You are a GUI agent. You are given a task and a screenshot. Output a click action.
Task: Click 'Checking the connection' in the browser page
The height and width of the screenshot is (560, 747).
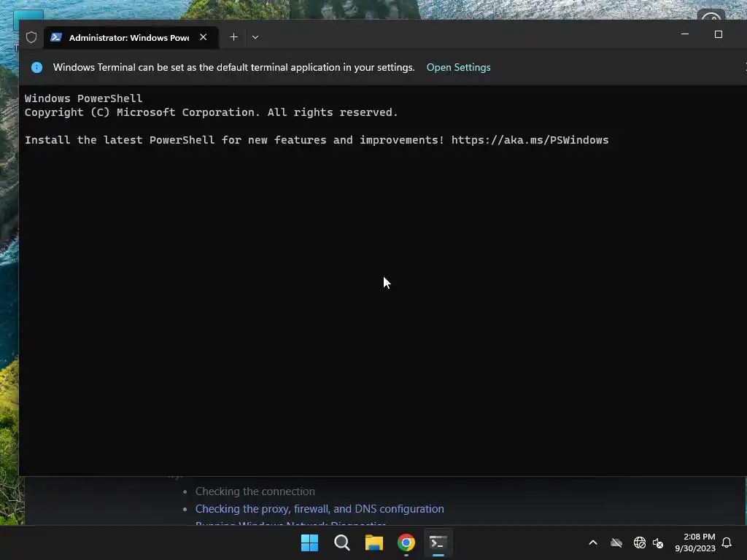[255, 491]
